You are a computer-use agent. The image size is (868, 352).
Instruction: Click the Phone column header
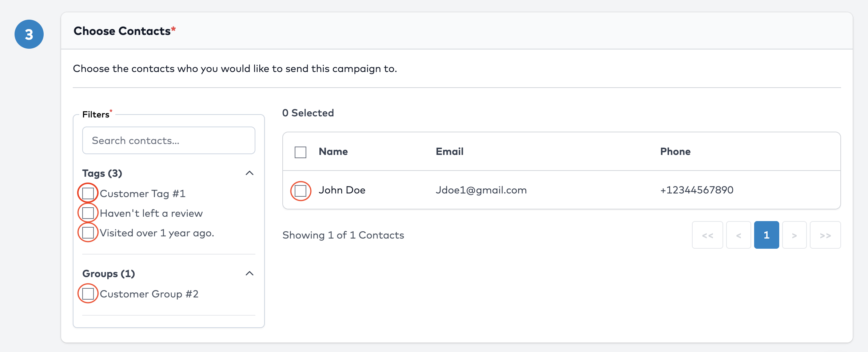pos(675,152)
